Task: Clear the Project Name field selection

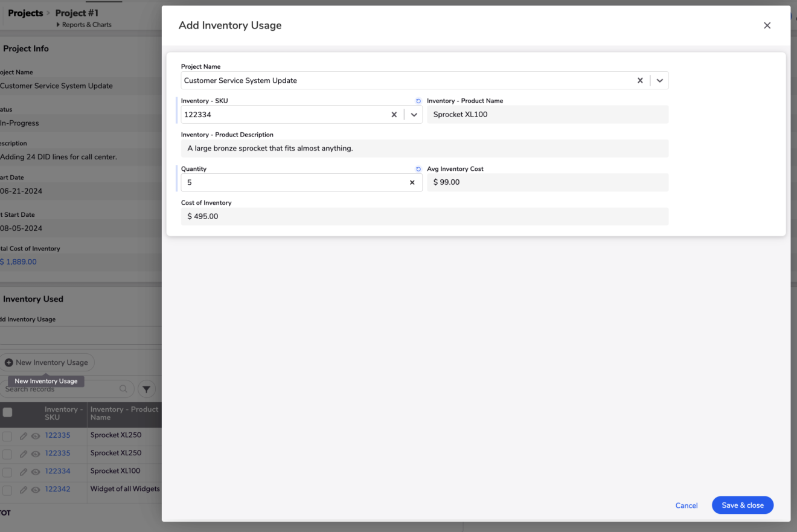Action: click(640, 80)
